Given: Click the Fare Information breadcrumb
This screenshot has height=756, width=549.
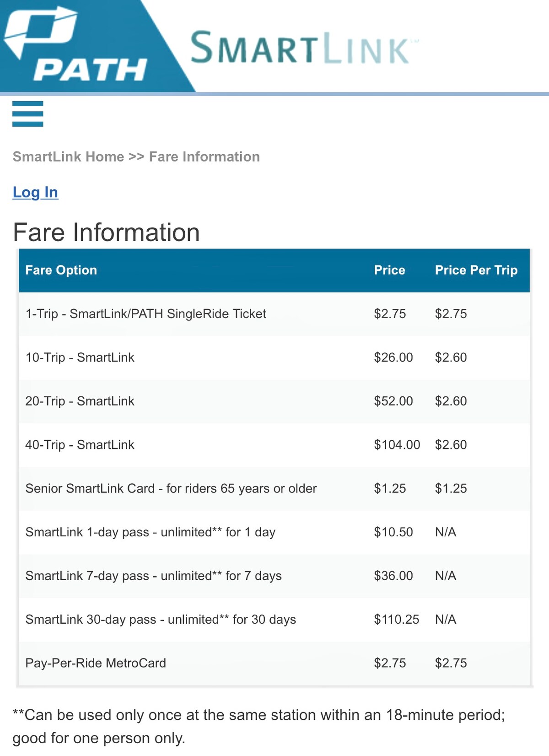Looking at the screenshot, I should pyautogui.click(x=205, y=157).
